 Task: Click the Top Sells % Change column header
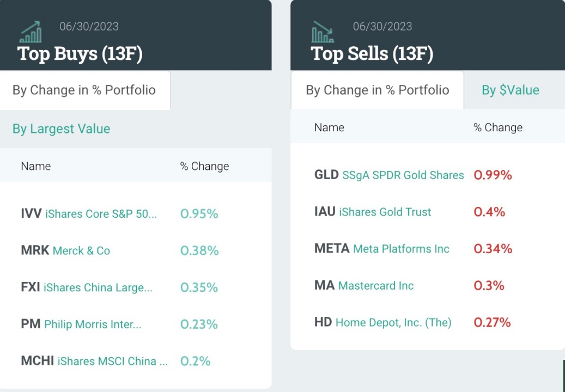(498, 128)
